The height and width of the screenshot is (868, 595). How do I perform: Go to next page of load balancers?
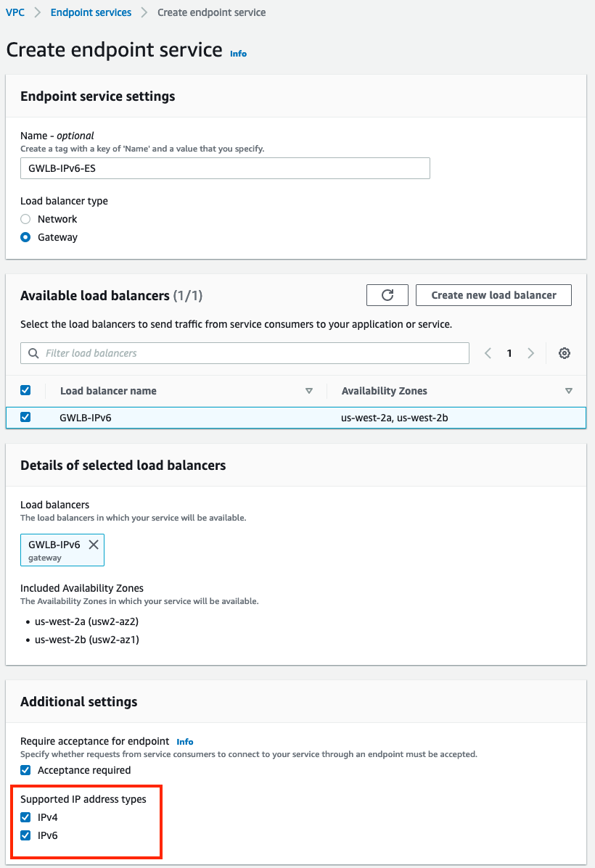point(531,353)
